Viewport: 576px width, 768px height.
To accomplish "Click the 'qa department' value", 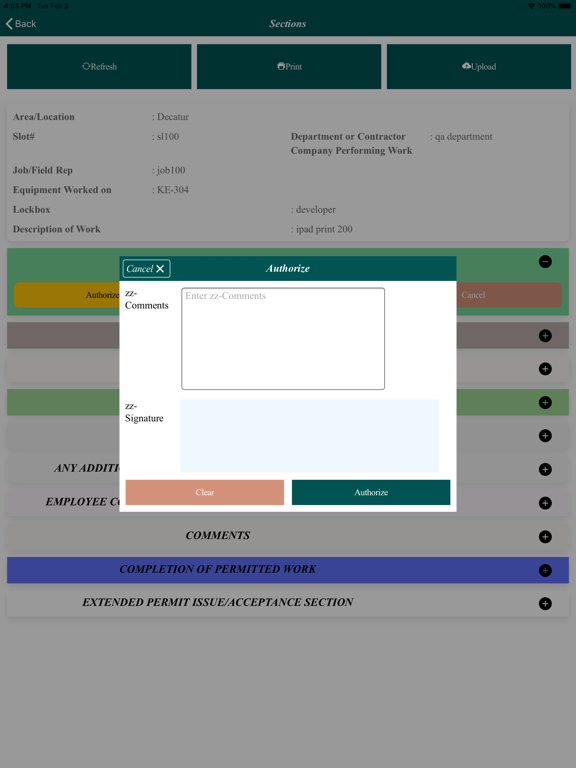I will 464,137.
